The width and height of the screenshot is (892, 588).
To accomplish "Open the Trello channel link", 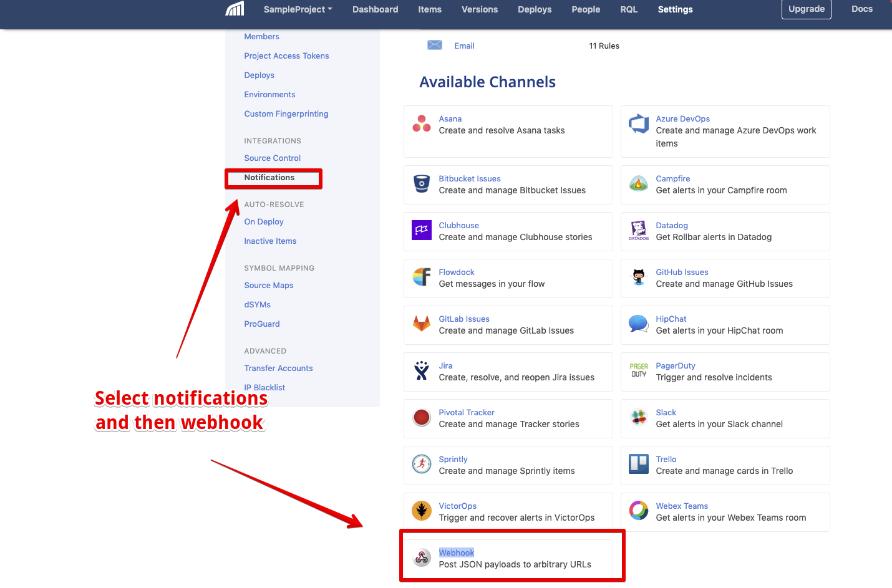I will (x=666, y=460).
